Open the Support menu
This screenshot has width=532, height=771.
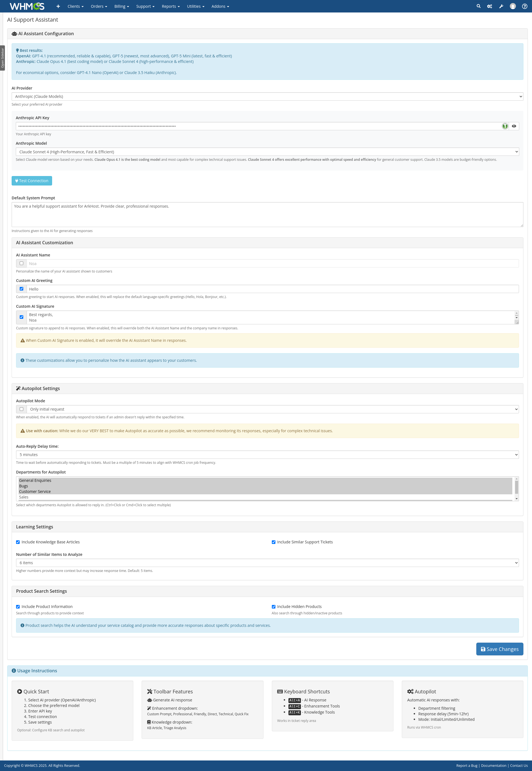click(x=145, y=6)
